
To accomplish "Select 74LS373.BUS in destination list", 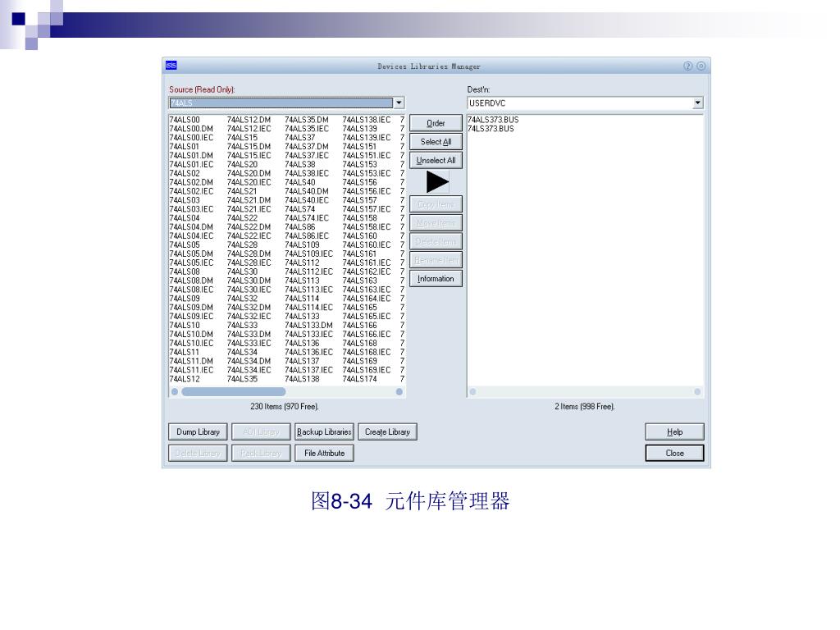I will coord(491,129).
